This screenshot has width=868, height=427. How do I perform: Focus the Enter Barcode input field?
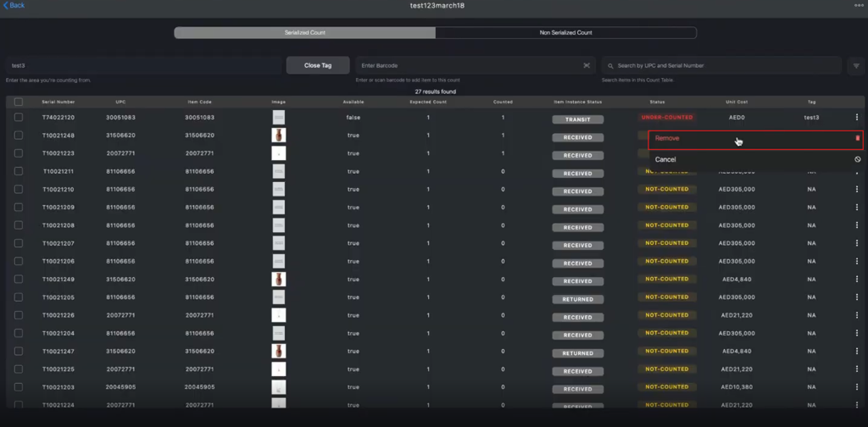(476, 65)
